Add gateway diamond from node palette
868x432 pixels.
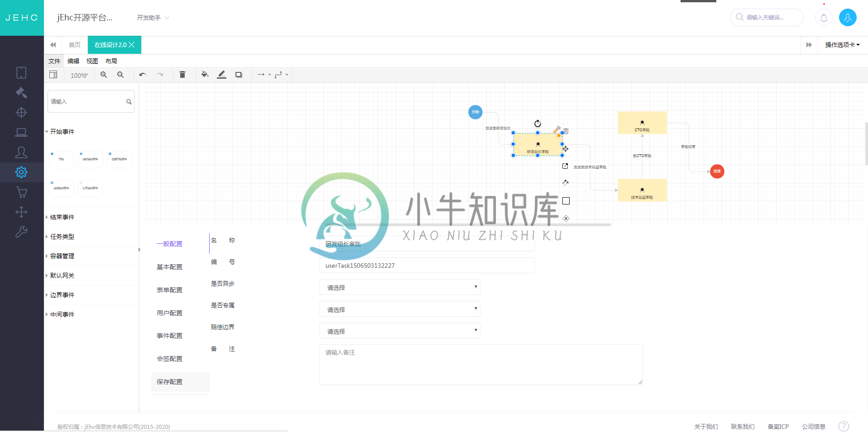[x=566, y=218]
